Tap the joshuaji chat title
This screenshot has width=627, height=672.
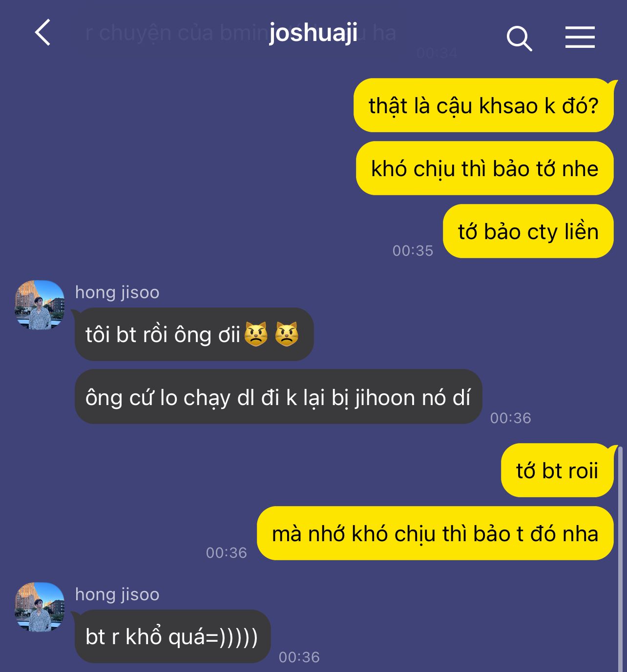click(313, 33)
